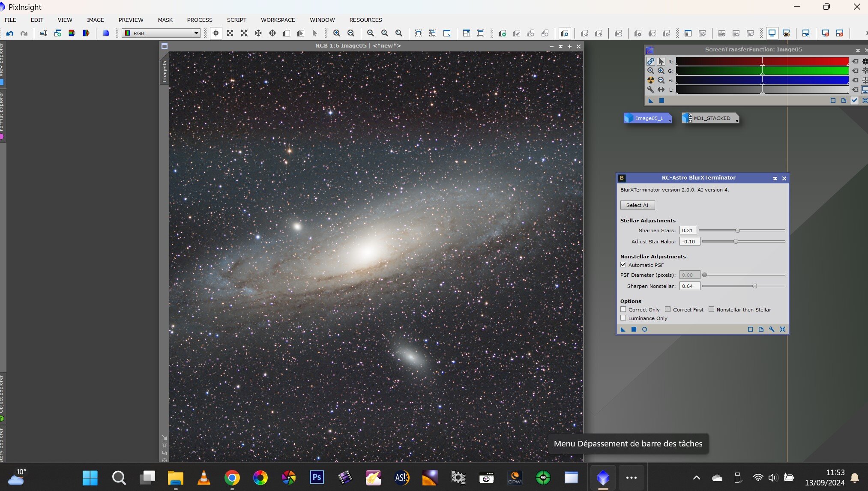This screenshot has width=868, height=491.
Task: Show hidden icons in the system tray
Action: click(697, 478)
